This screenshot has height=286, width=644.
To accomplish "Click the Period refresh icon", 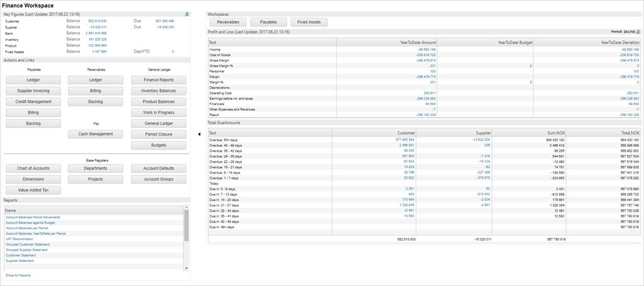I will click(638, 31).
